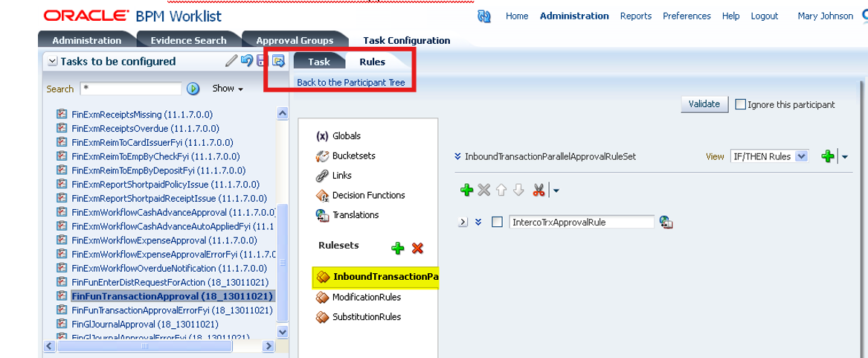Open the Reports link

coord(635,16)
